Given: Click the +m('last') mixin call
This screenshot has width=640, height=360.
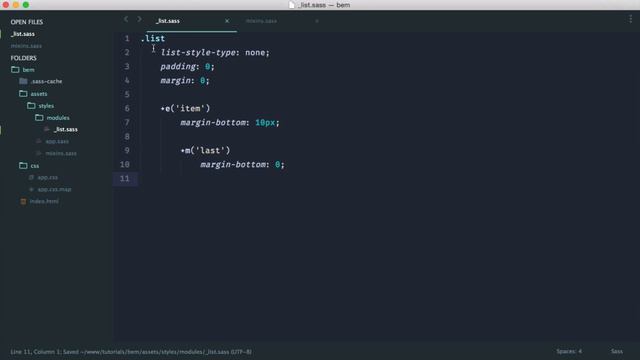Looking at the screenshot, I should point(205,151).
